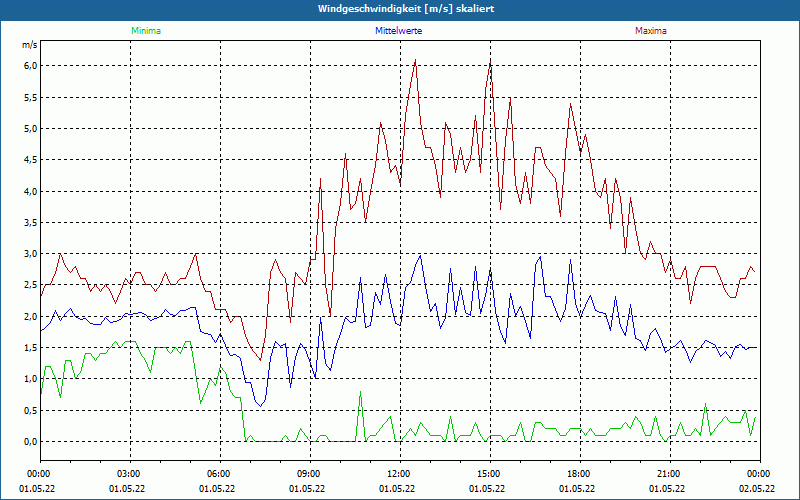Select the 21:00 time axis label
The height and width of the screenshot is (500, 800).
click(x=668, y=473)
